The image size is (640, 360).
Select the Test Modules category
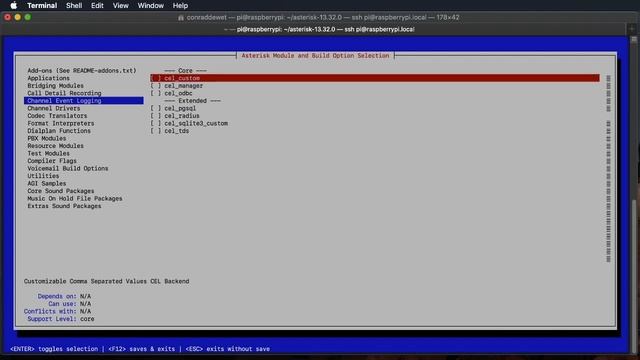pos(48,153)
